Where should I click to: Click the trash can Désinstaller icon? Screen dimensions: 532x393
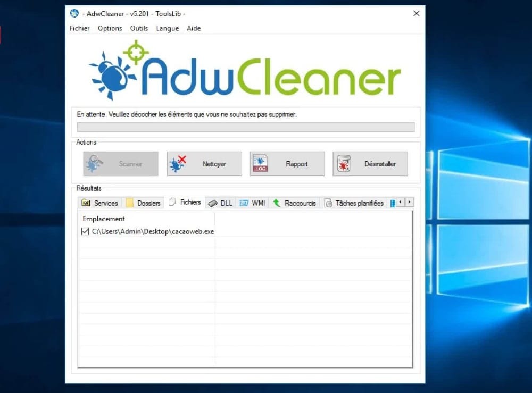[344, 163]
